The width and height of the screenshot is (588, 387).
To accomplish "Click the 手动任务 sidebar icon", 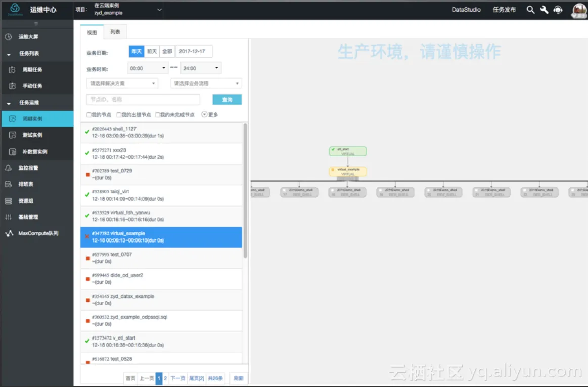I will [12, 86].
